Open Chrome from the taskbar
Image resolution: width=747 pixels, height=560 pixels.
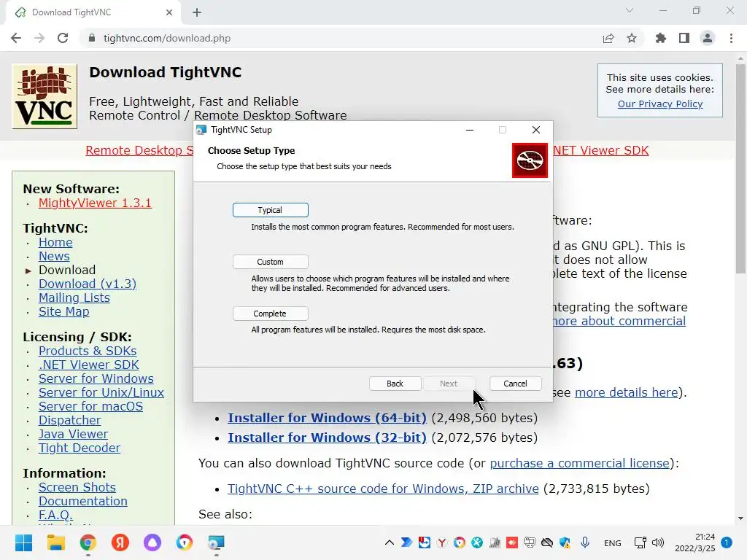88,542
